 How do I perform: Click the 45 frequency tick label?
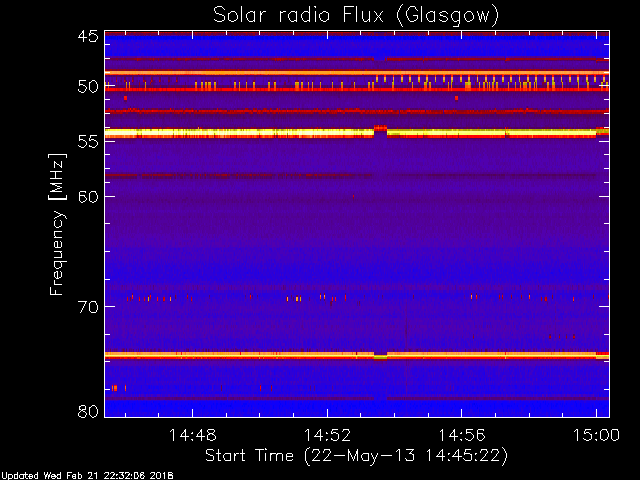[x=88, y=36]
